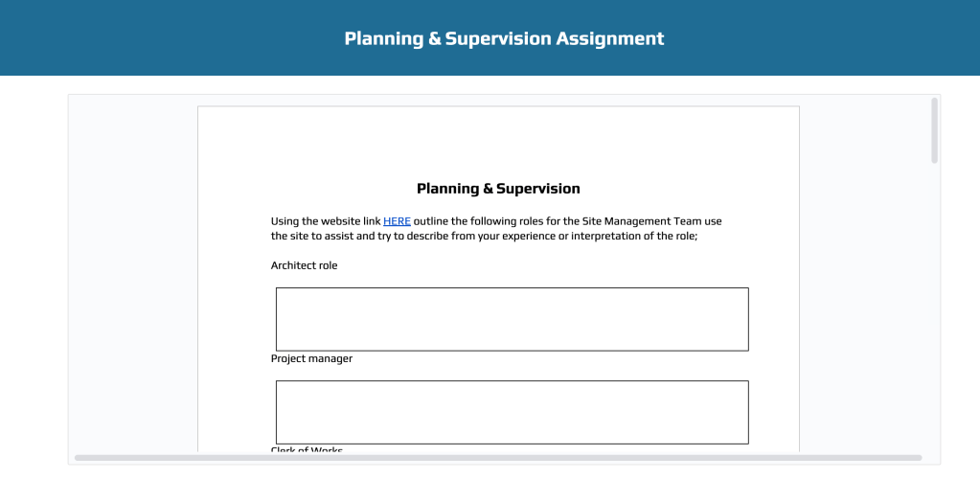The width and height of the screenshot is (980, 479).
Task: Click the partially visible Clerk of Works label
Action: tap(307, 449)
